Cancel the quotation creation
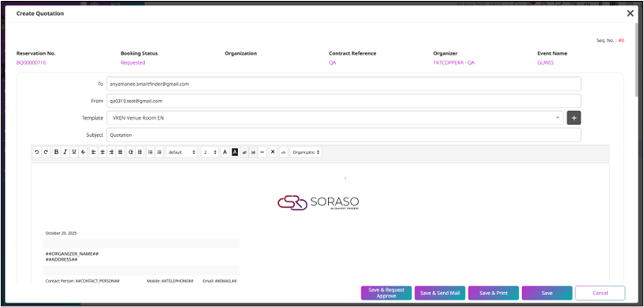This screenshot has height=307, width=644. click(600, 293)
